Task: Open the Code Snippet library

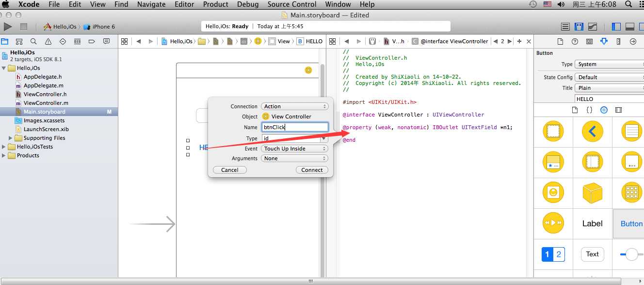Action: 589,110
